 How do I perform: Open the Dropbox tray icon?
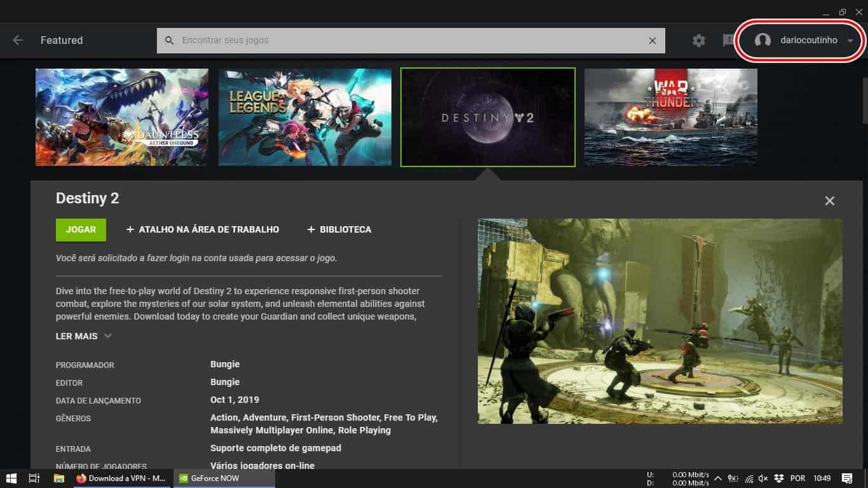click(x=778, y=478)
